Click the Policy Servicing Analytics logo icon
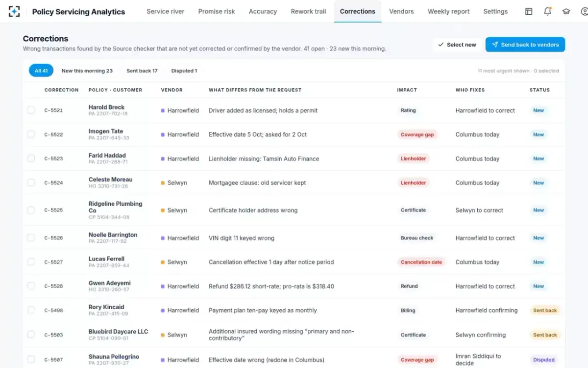This screenshot has height=368, width=588. tap(15, 11)
